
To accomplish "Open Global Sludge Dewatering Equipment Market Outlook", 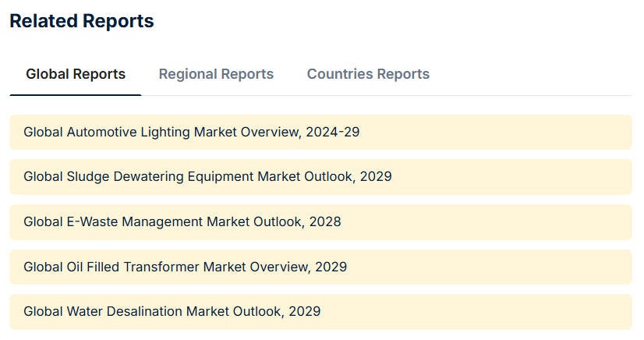I will [207, 177].
